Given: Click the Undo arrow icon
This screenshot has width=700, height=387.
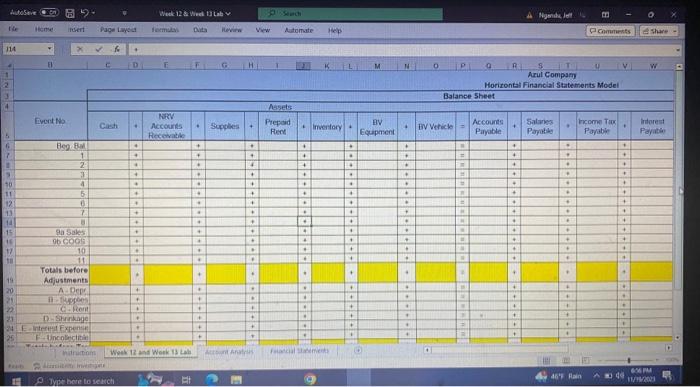Looking at the screenshot, I should pyautogui.click(x=85, y=13).
